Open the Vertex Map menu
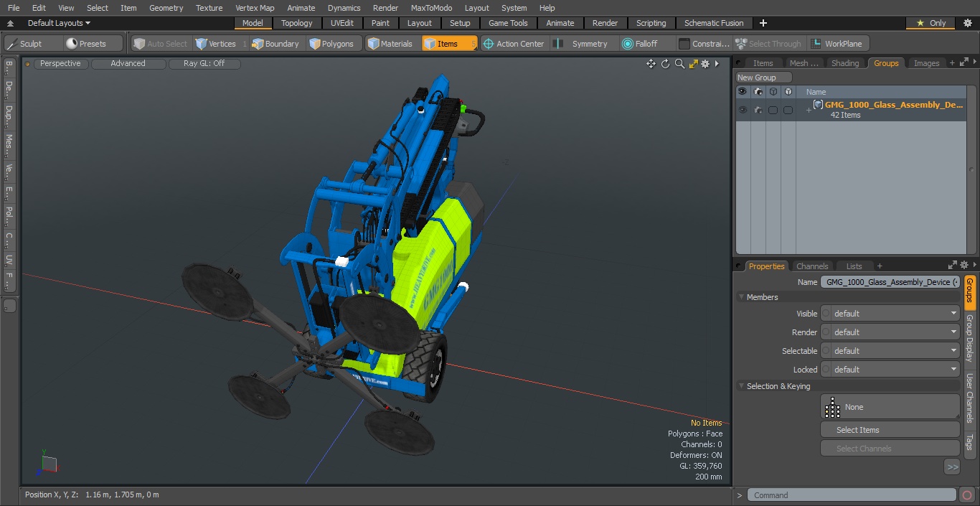This screenshot has width=980, height=506. pyautogui.click(x=255, y=8)
